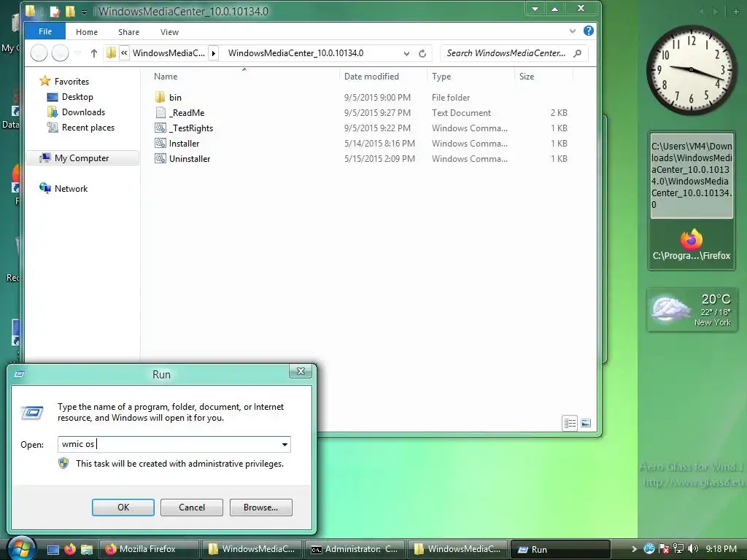Click the Windows Start orb
This screenshot has height=560, width=747.
pos(20,548)
